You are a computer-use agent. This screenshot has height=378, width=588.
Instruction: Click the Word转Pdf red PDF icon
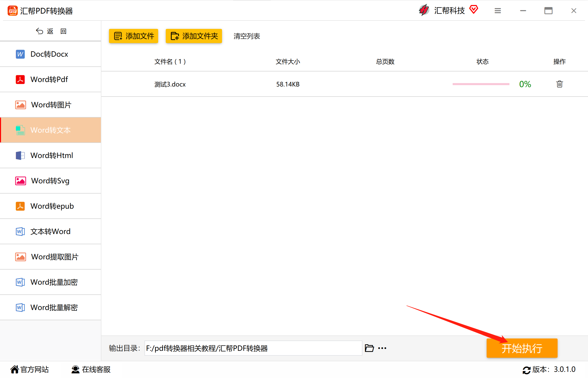tap(20, 80)
